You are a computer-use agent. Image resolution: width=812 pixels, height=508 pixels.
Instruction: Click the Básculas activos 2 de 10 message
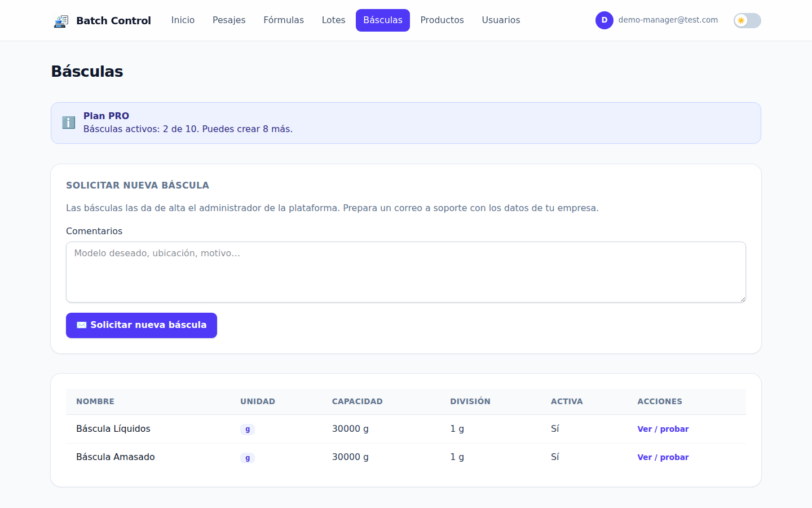(x=188, y=129)
